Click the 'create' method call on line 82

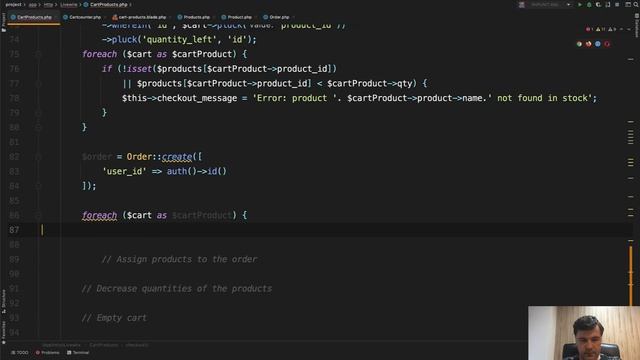[x=177, y=157]
